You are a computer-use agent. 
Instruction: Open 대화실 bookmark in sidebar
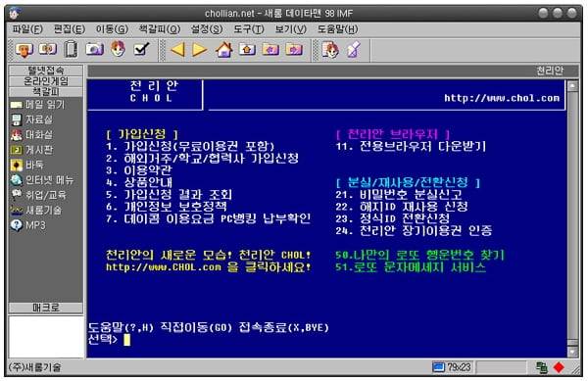(32, 135)
